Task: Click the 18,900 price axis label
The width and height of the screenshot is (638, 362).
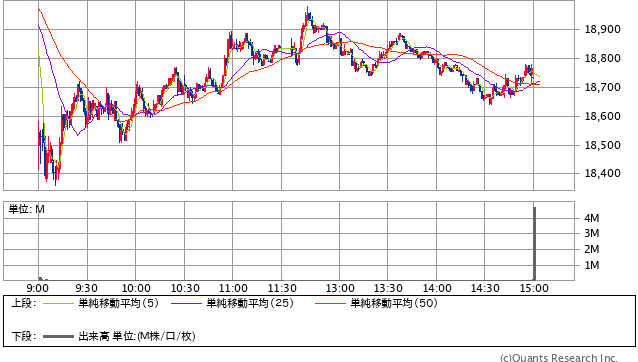Action: pyautogui.click(x=603, y=29)
